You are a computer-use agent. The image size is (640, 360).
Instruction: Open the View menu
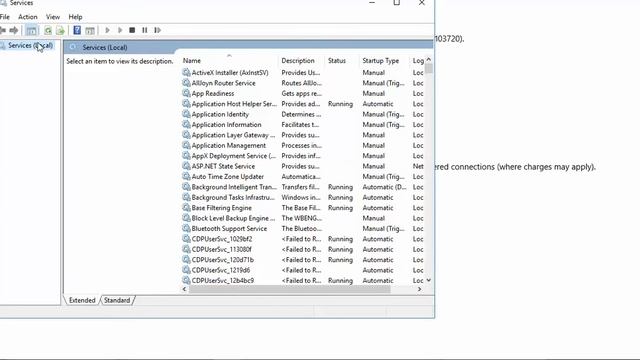pyautogui.click(x=53, y=17)
